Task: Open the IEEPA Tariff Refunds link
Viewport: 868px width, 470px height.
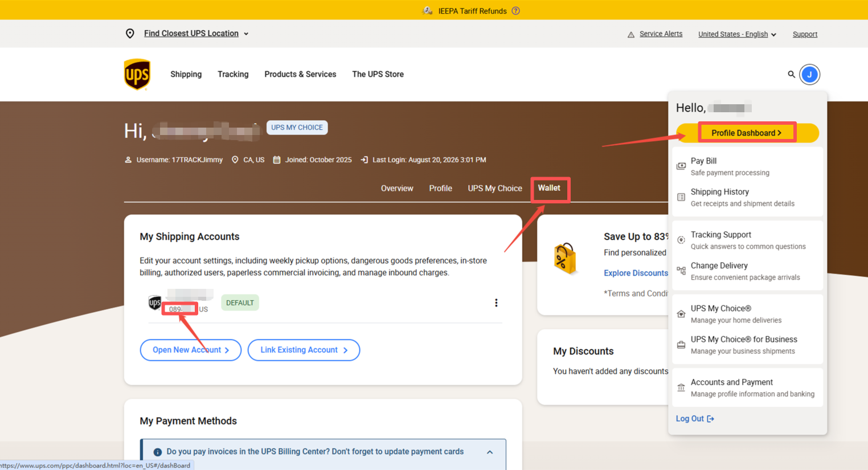Action: click(472, 11)
